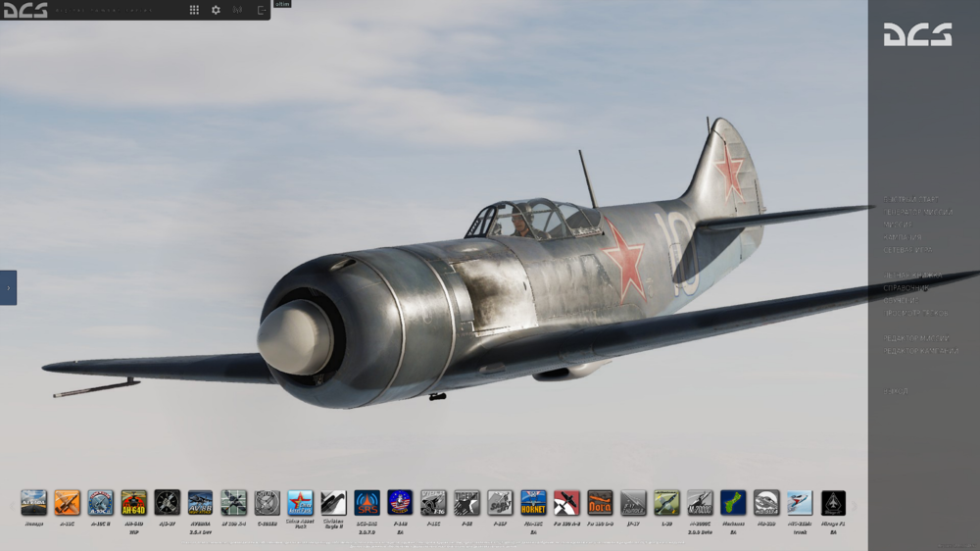Expand the left side panel arrow
Viewport: 980px width, 551px height.
pyautogui.click(x=8, y=287)
